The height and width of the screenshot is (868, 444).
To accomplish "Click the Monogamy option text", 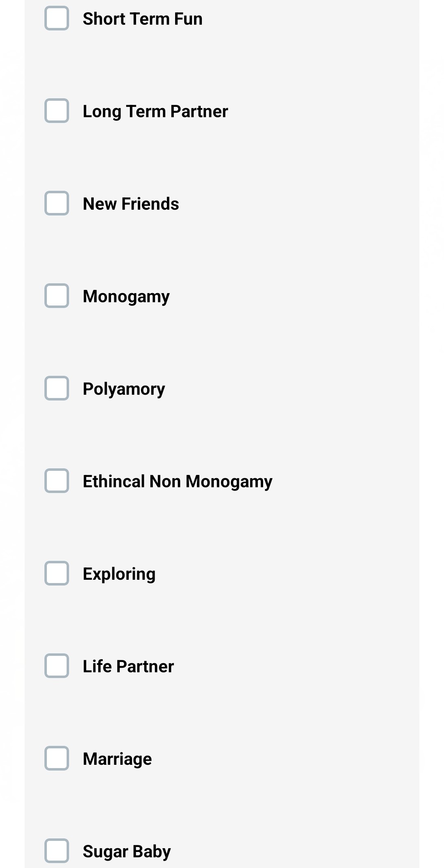I will [x=126, y=296].
